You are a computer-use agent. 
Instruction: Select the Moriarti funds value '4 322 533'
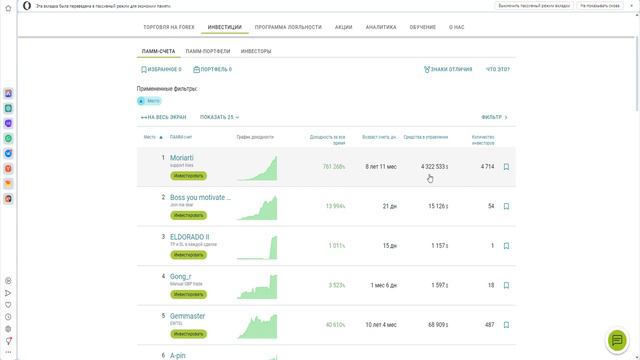click(x=435, y=167)
